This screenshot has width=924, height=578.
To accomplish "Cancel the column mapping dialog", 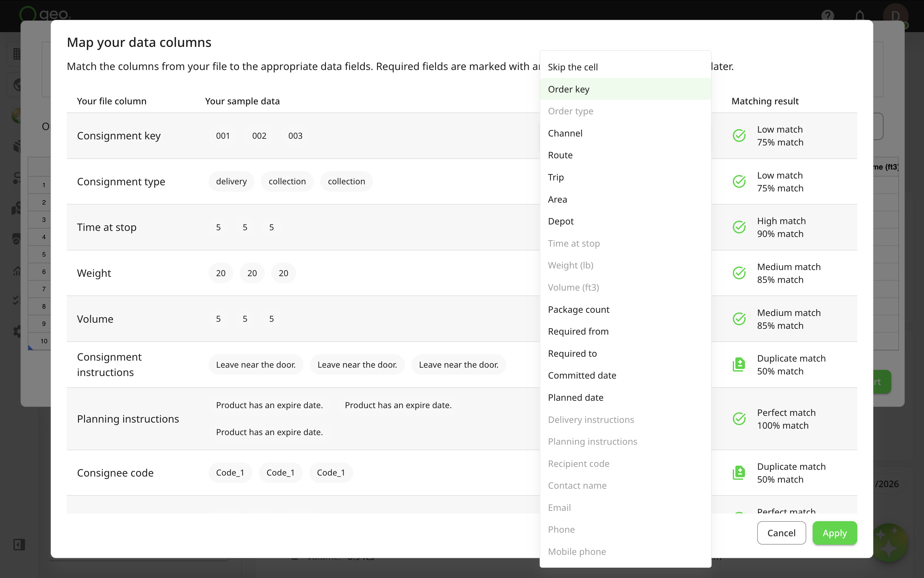I will (781, 533).
